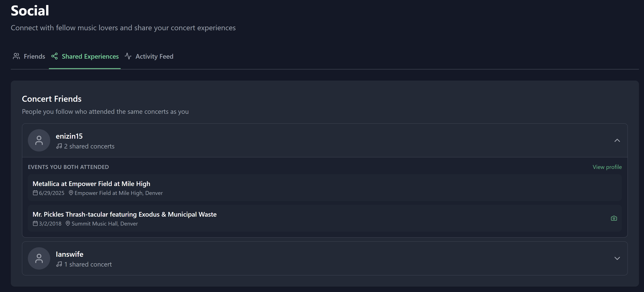Switch to the Friends tab
644x292 pixels.
(29, 56)
